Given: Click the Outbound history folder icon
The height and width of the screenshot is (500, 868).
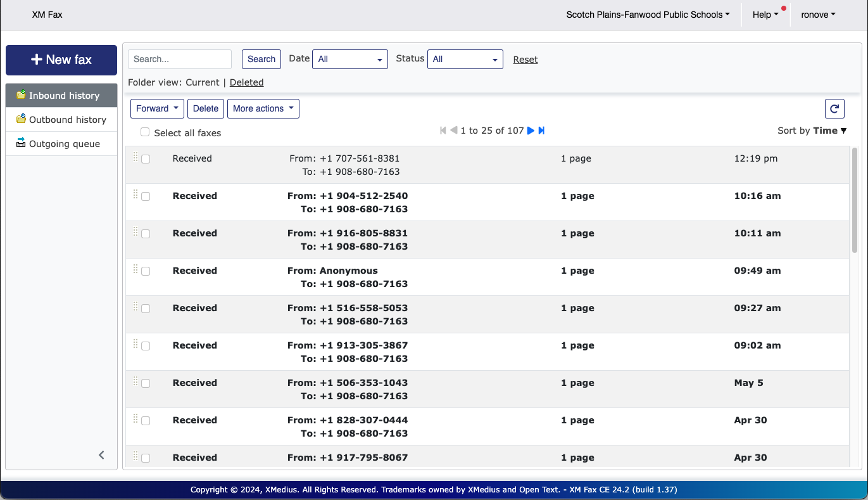Looking at the screenshot, I should 21,119.
